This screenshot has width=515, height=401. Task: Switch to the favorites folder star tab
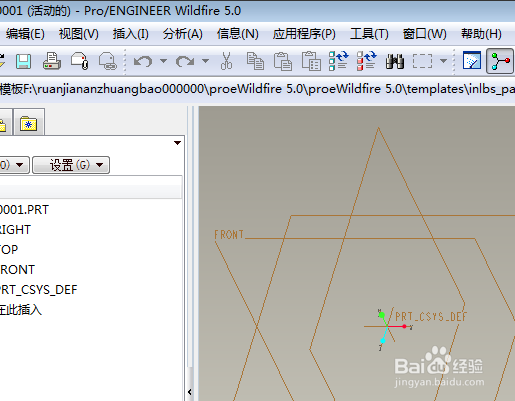coord(29,124)
